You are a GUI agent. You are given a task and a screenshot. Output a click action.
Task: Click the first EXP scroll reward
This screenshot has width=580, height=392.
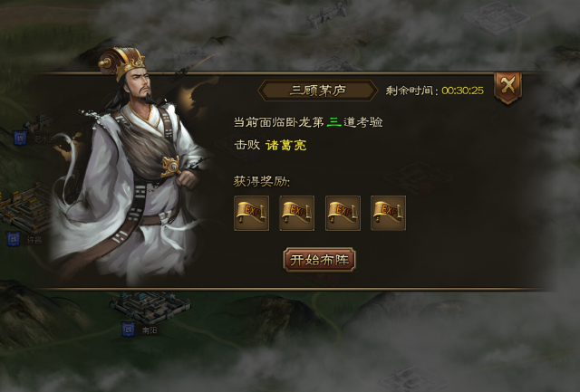coord(252,213)
